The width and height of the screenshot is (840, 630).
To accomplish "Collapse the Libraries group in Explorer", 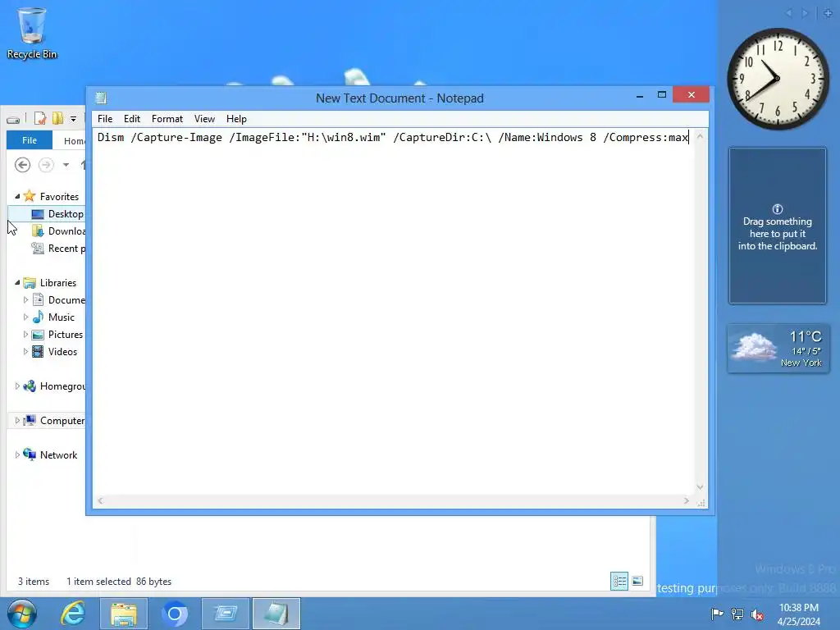I will point(17,283).
